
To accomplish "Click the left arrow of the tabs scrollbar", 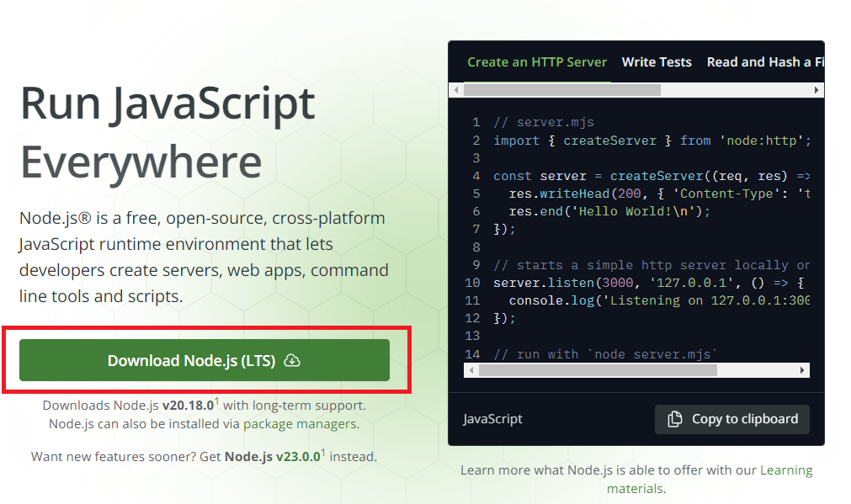I will pos(456,90).
